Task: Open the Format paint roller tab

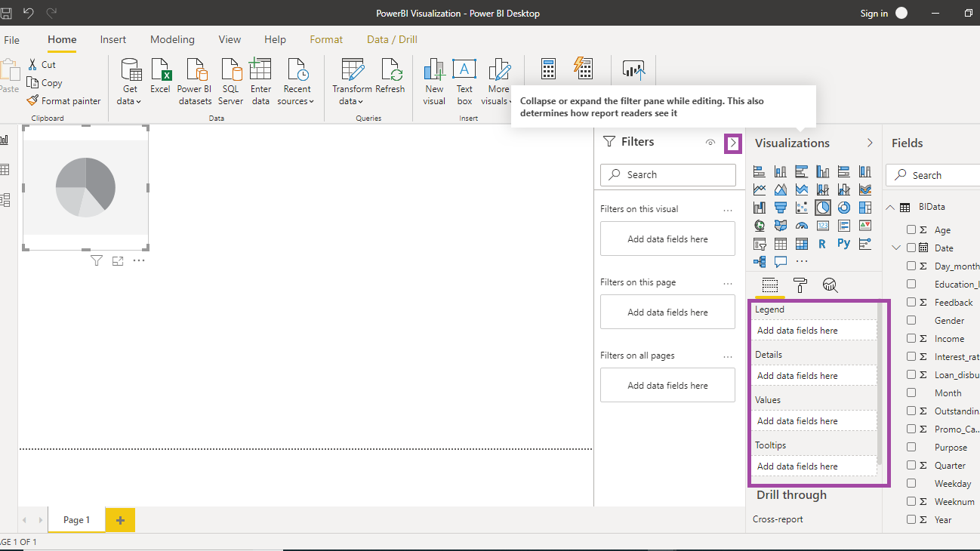Action: [800, 285]
